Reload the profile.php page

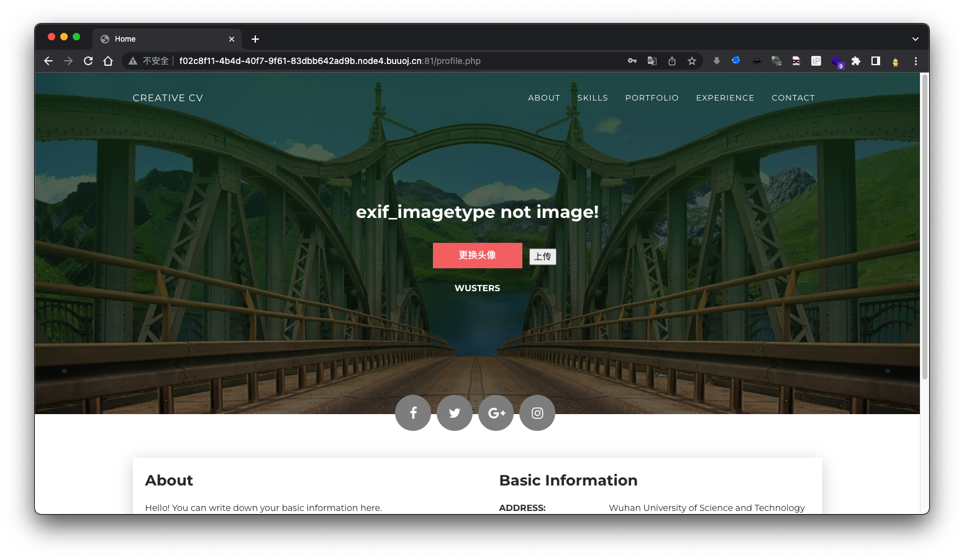[x=88, y=61]
